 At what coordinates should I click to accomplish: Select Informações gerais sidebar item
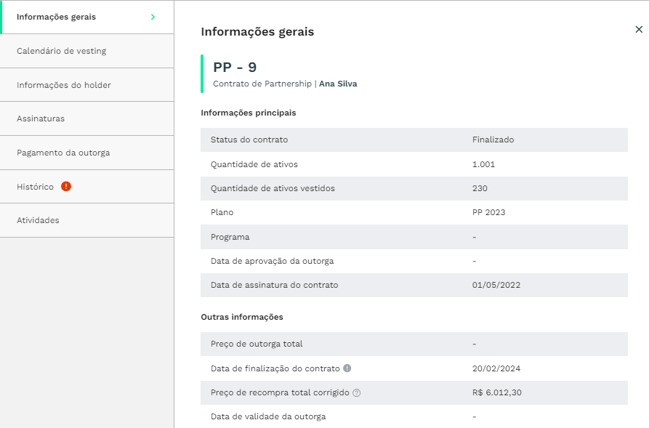click(87, 17)
